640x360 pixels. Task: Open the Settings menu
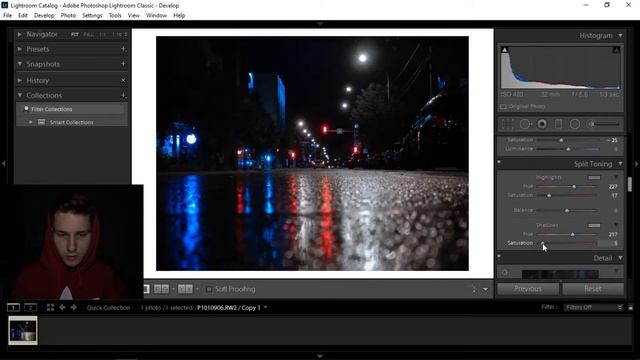pyautogui.click(x=92, y=16)
